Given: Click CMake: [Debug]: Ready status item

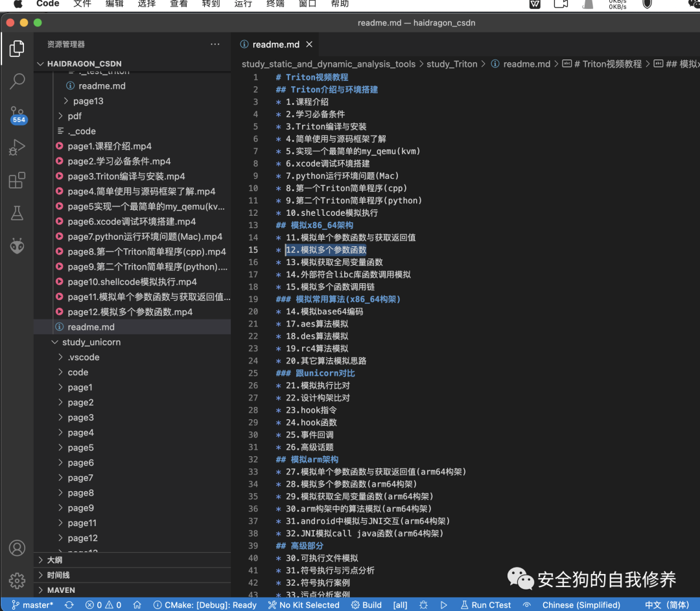Looking at the screenshot, I should (205, 605).
